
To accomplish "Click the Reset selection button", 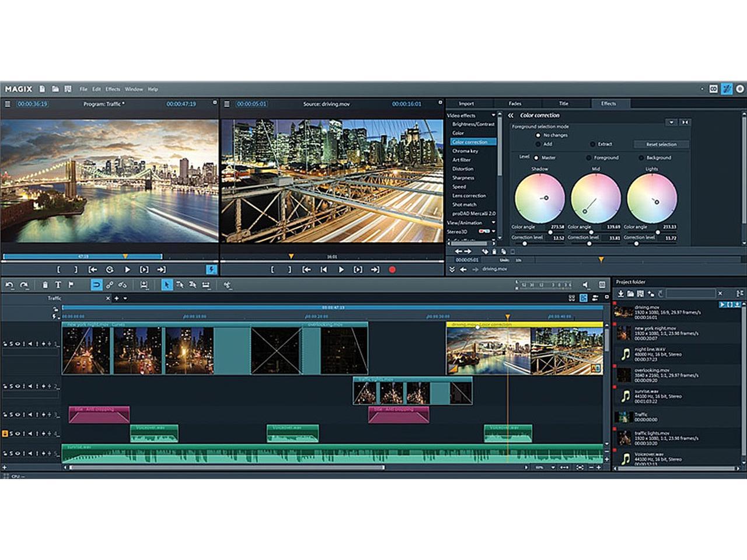I will 661,144.
